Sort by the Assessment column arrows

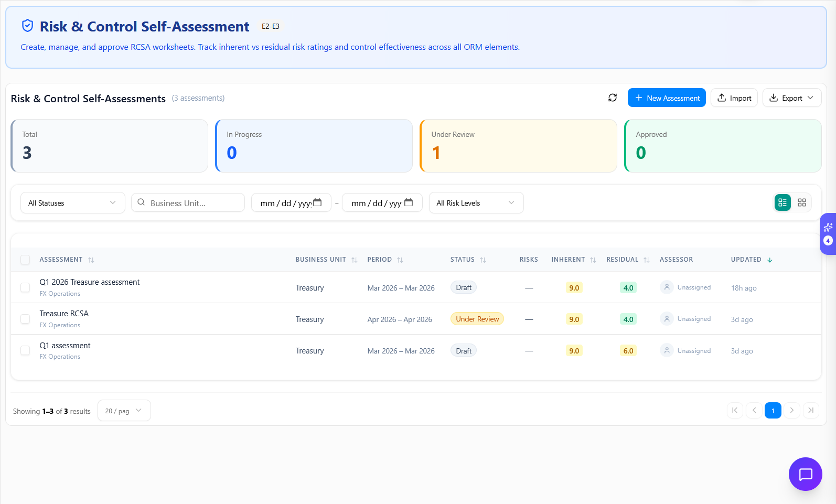pyautogui.click(x=91, y=260)
